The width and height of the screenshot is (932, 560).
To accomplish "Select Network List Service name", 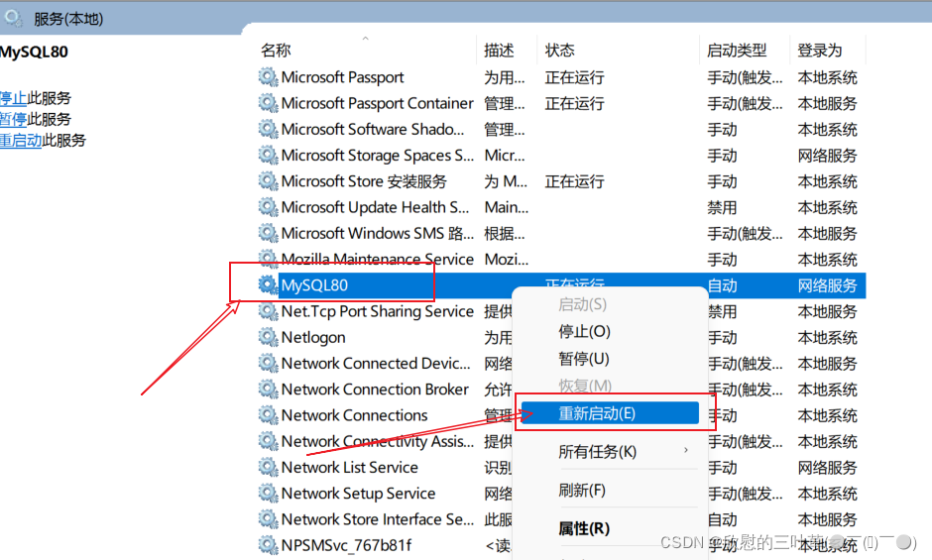I will pos(349,467).
